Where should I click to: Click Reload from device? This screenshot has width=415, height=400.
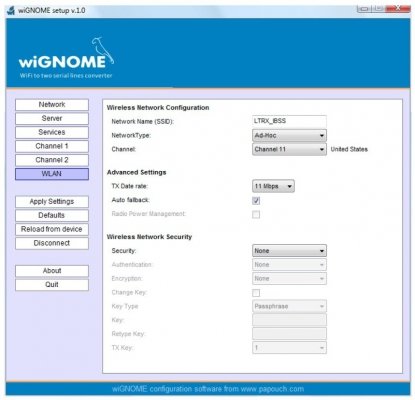52,229
